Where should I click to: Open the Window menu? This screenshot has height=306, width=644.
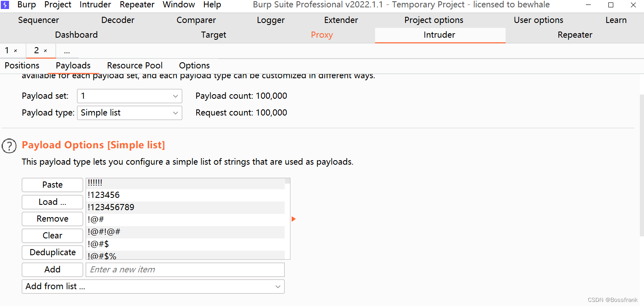click(x=179, y=5)
